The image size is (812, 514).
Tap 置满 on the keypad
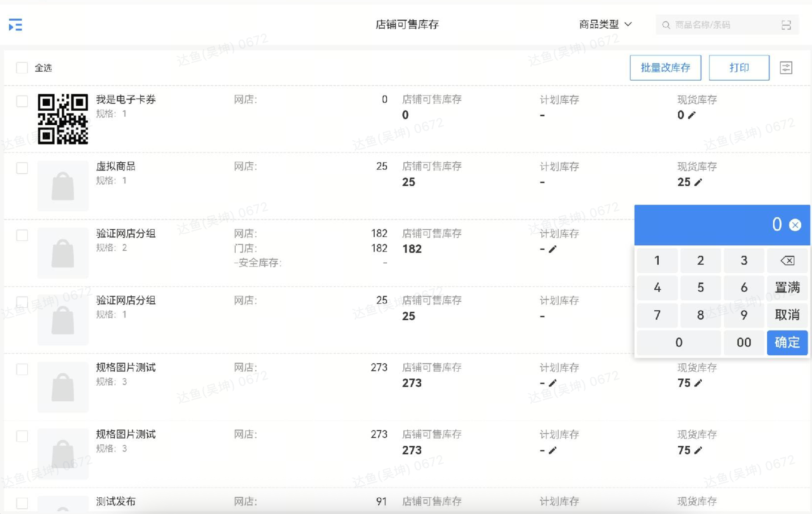(787, 287)
